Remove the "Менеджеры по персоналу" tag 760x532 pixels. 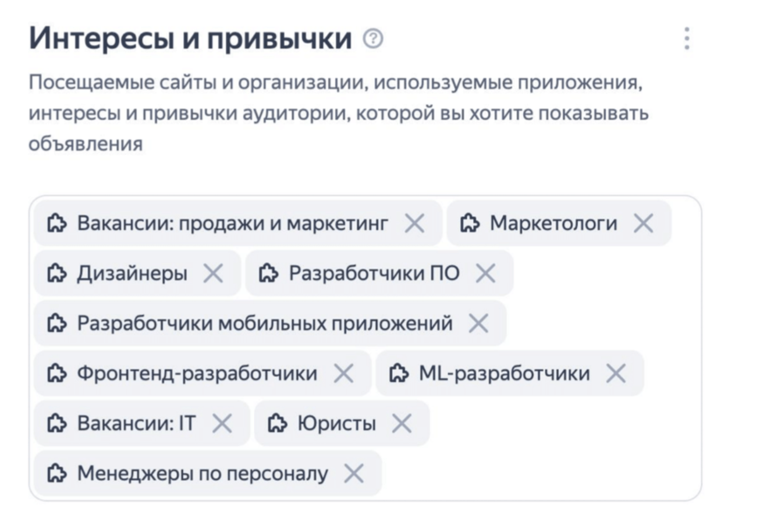353,474
